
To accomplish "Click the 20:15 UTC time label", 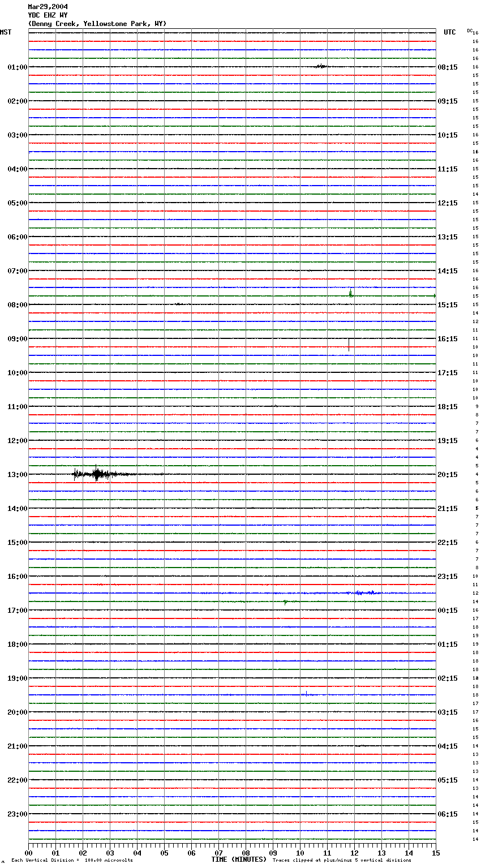I will pyautogui.click(x=448, y=475).
